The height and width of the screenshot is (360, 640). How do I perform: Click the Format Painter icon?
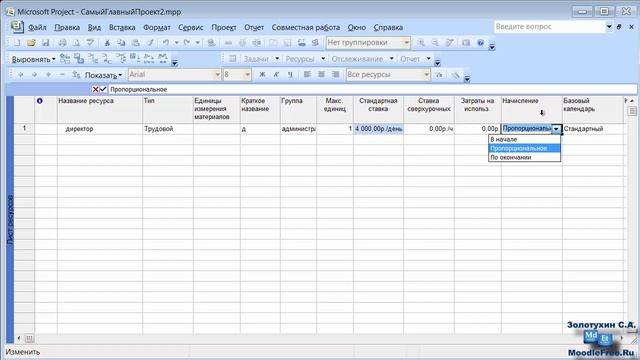click(x=150, y=42)
